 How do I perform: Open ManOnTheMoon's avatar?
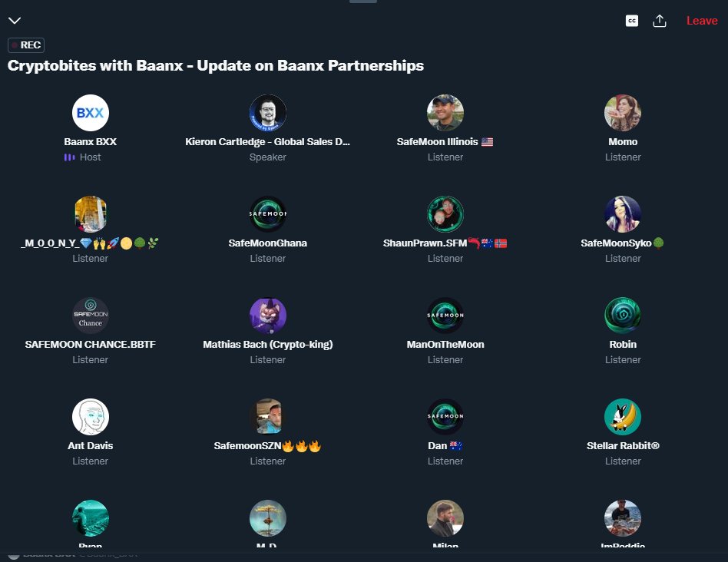coord(445,315)
